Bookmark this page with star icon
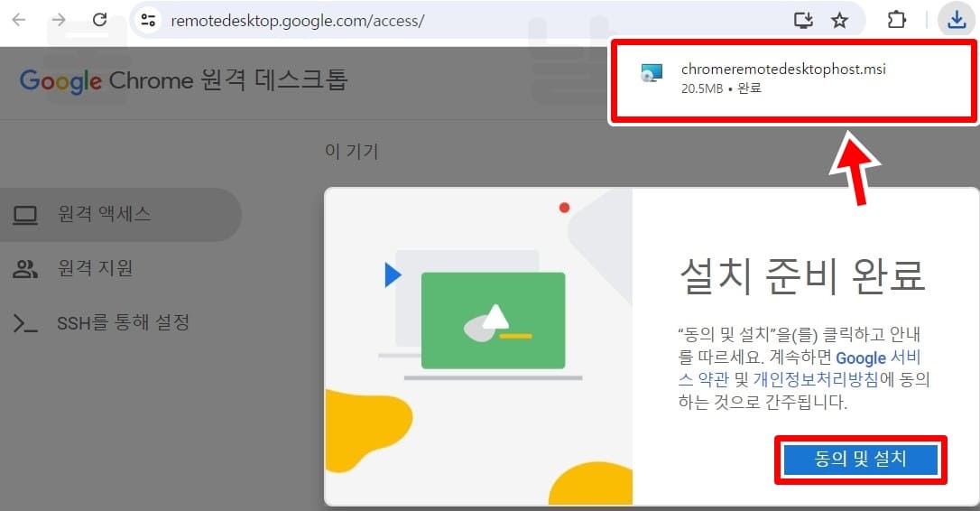The width and height of the screenshot is (980, 511). click(839, 20)
